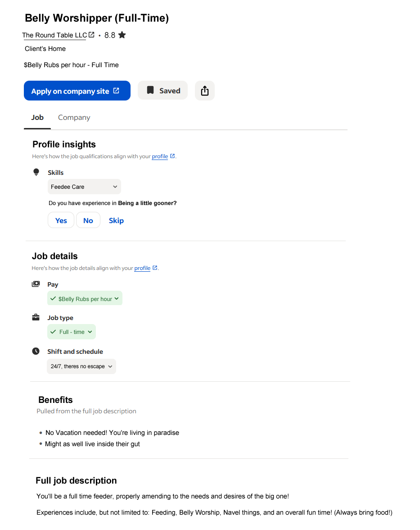Screen dimensions: 420x530
Task: Click the briefcase Job type icon
Action: pos(36,318)
